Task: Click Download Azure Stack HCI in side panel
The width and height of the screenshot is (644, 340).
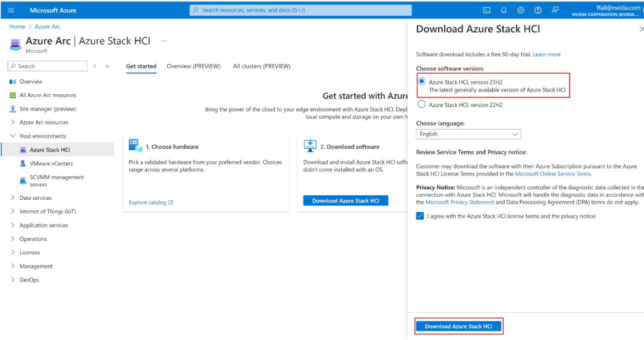Action: pos(458,326)
